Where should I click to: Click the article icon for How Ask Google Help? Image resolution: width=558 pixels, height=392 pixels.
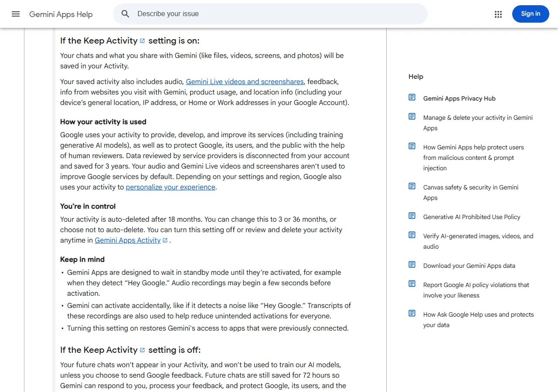tap(412, 314)
